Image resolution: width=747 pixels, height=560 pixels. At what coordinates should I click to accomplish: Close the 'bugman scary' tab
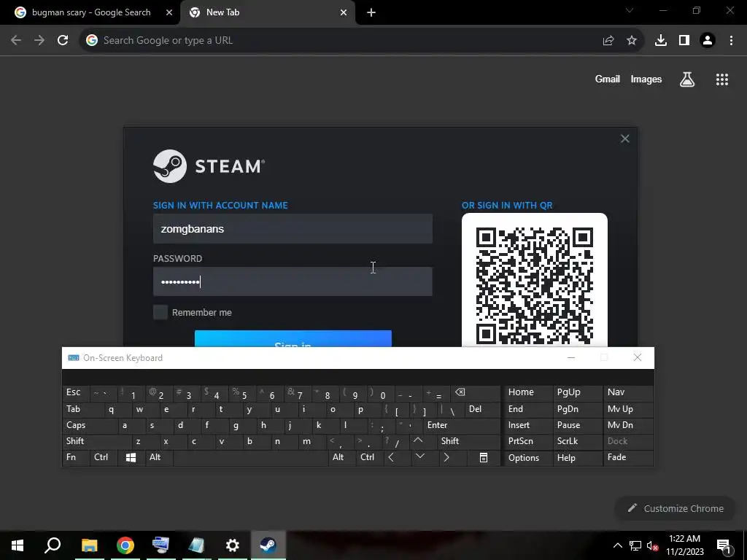tap(169, 13)
